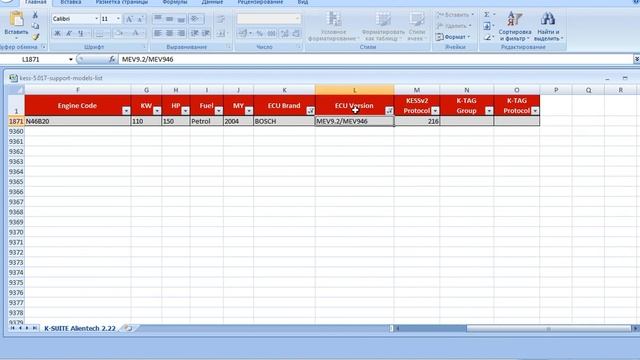This screenshot has height=360, width=640.
Task: Open the cell borders tool
Action: point(99,33)
